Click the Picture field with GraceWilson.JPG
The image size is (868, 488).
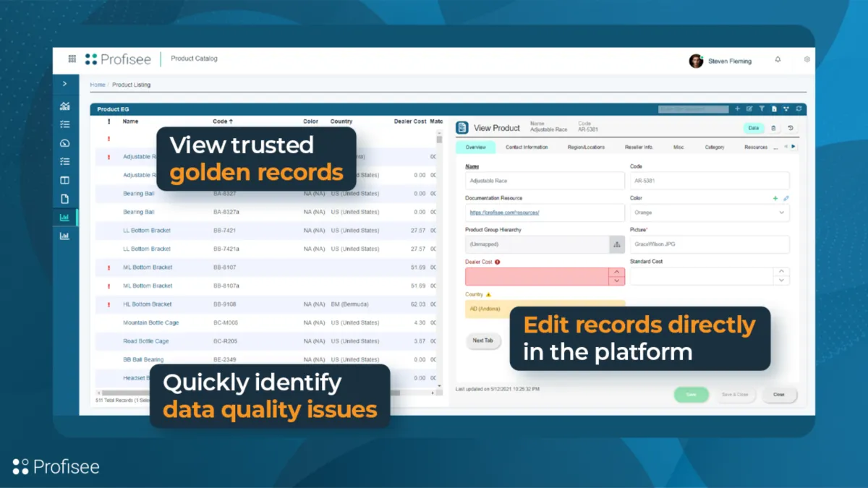(x=710, y=244)
